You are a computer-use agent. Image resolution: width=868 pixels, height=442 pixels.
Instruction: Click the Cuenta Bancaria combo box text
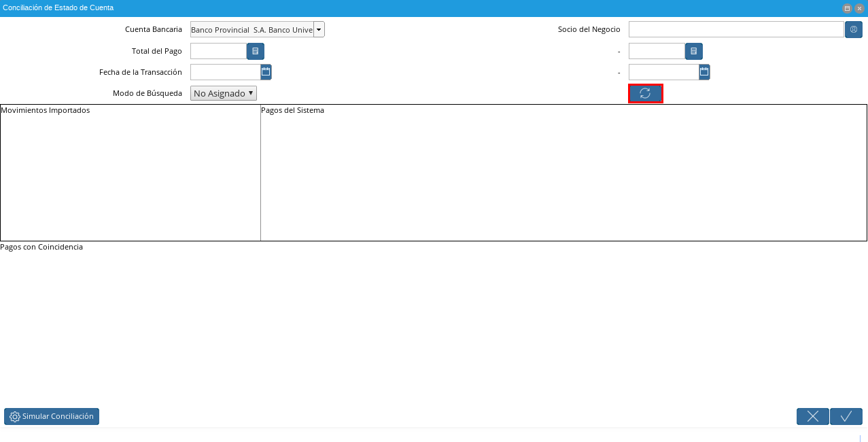[251, 29]
